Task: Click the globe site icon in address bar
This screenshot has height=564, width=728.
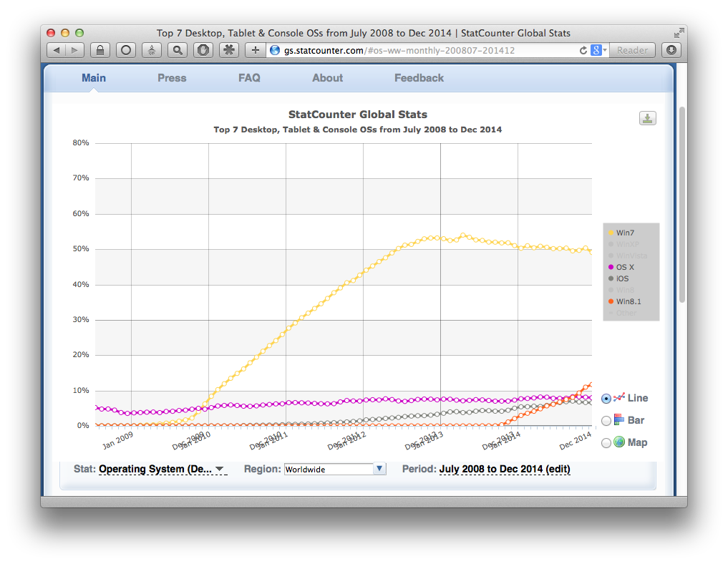Action: coord(275,50)
